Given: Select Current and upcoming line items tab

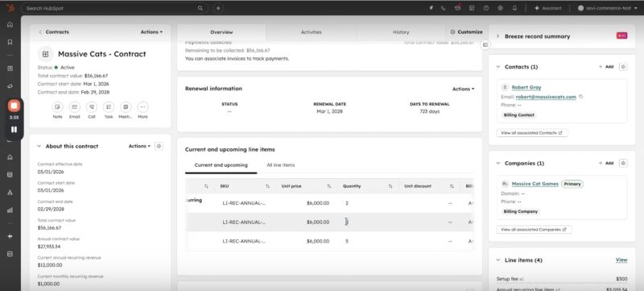Looking at the screenshot, I should [221, 164].
